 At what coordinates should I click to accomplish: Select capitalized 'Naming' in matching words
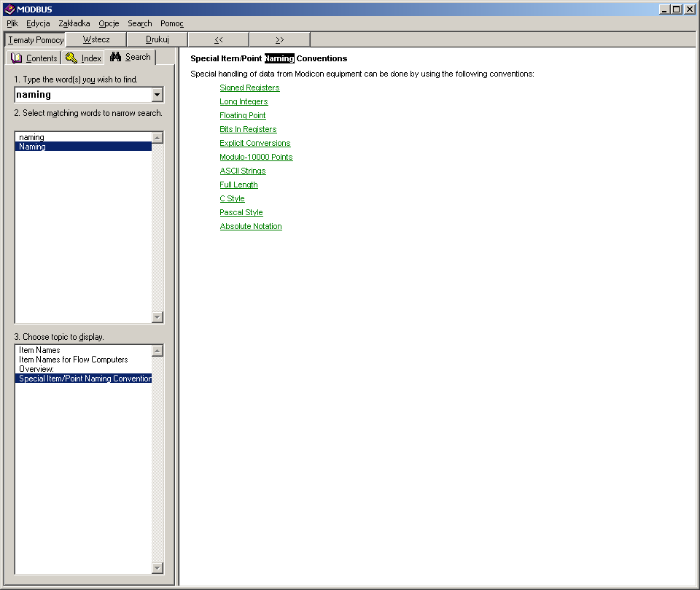(83, 147)
